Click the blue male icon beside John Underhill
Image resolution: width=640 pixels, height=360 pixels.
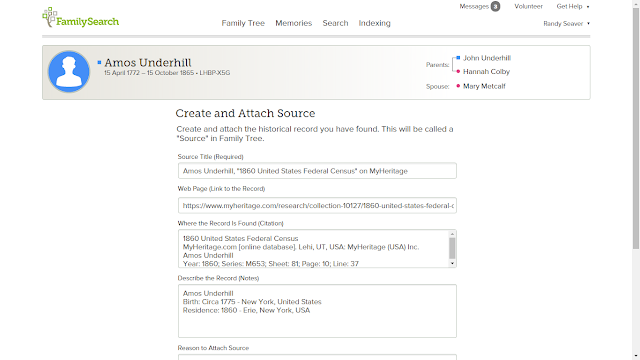coord(458,58)
